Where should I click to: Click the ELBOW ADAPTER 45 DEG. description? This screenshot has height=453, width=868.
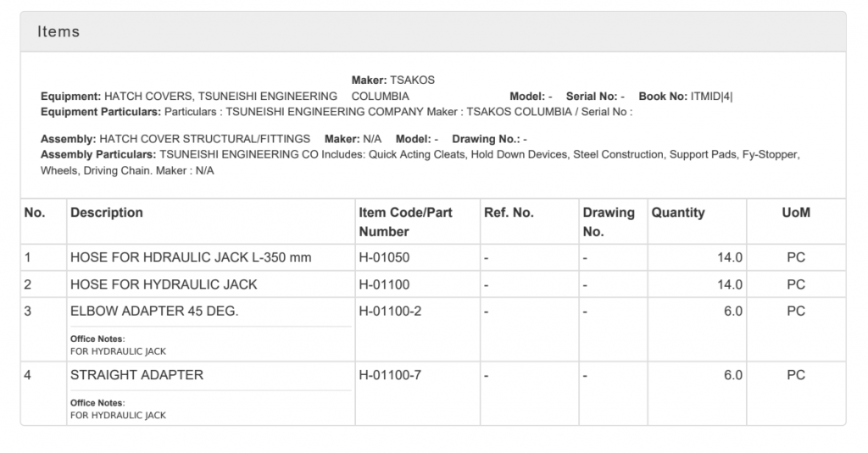click(154, 311)
